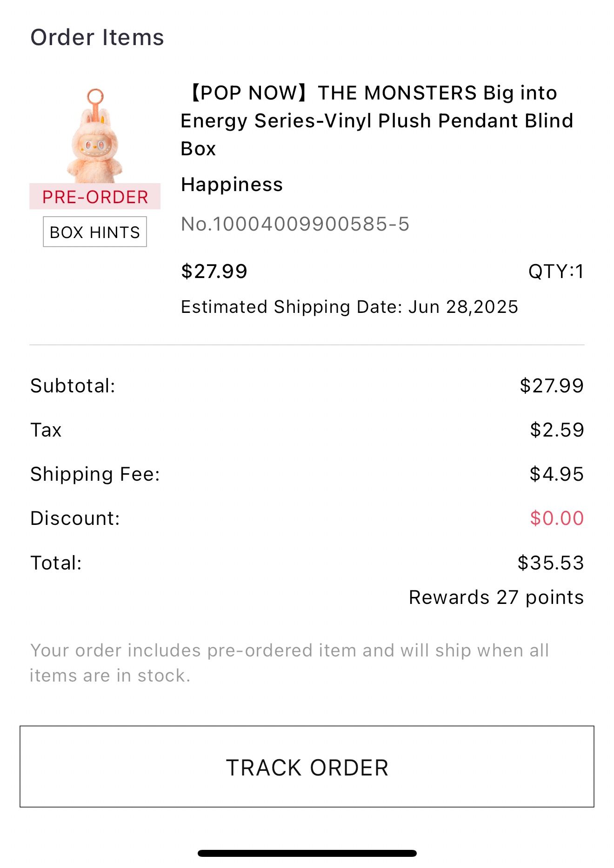Open THE MONSTERS Big into Energy product title
The width and height of the screenshot is (614, 868).
click(377, 120)
